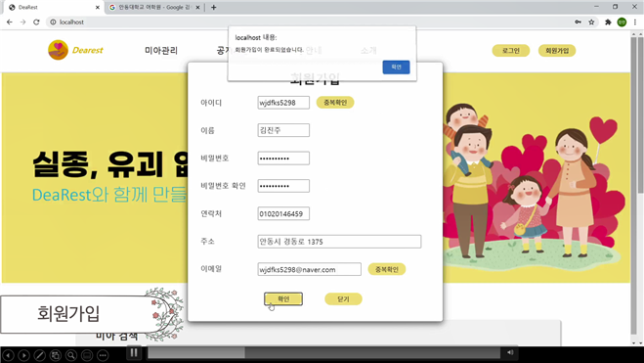
Task: Open the 미아관리 menu
Action: click(161, 51)
